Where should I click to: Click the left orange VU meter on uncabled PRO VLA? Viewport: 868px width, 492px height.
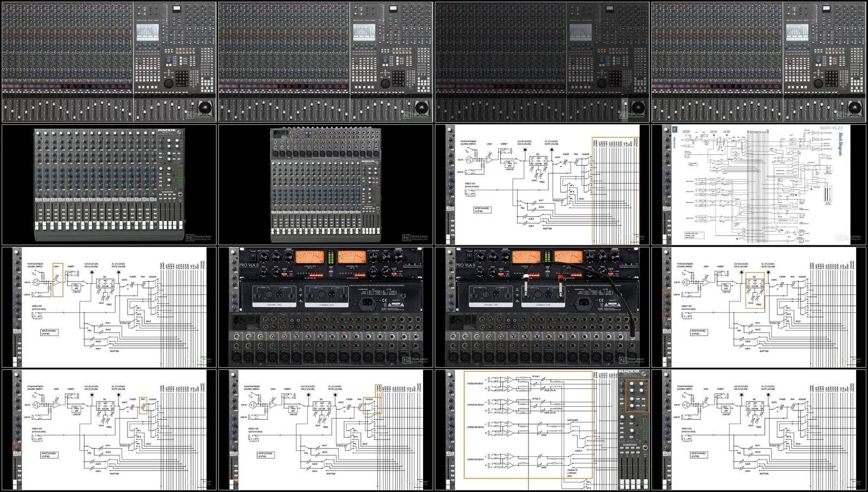pos(310,256)
